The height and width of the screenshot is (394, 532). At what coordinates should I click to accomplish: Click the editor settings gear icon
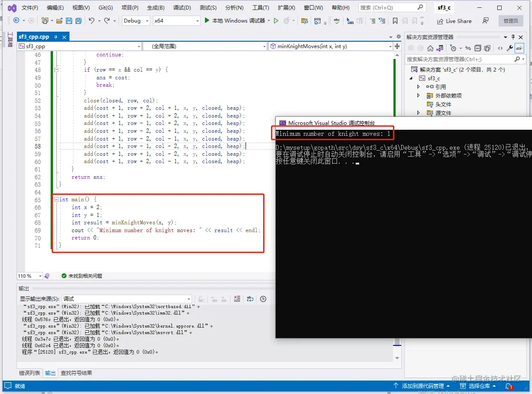pos(399,37)
